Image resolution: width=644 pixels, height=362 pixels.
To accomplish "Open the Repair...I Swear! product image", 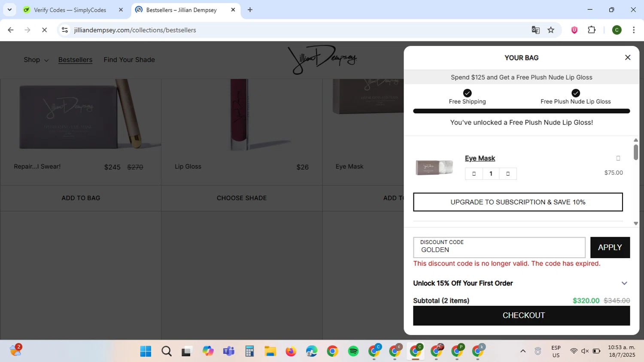I will pos(81,114).
